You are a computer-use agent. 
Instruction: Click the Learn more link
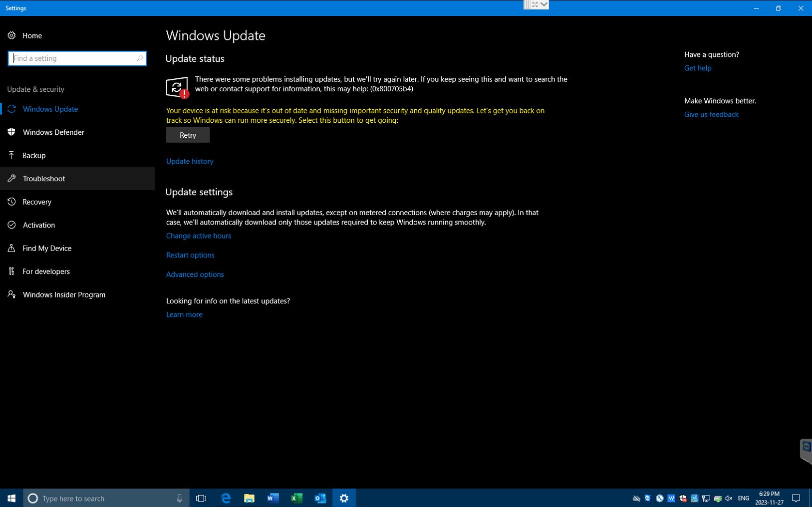tap(184, 314)
